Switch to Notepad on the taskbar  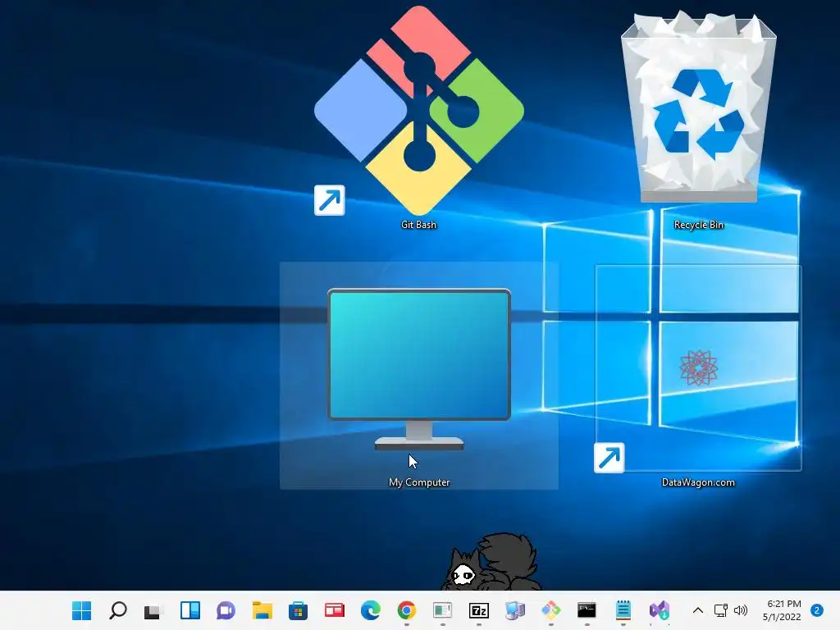pyautogui.click(x=623, y=610)
